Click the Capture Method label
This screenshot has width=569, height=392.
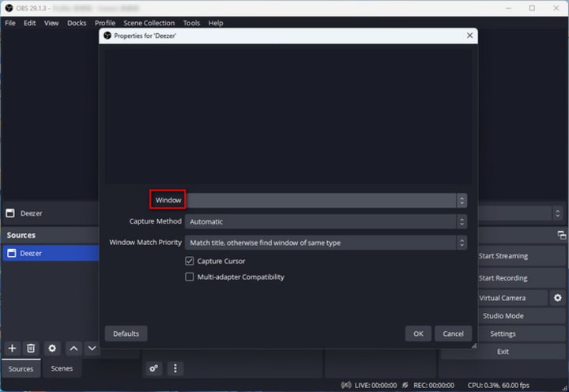click(156, 221)
